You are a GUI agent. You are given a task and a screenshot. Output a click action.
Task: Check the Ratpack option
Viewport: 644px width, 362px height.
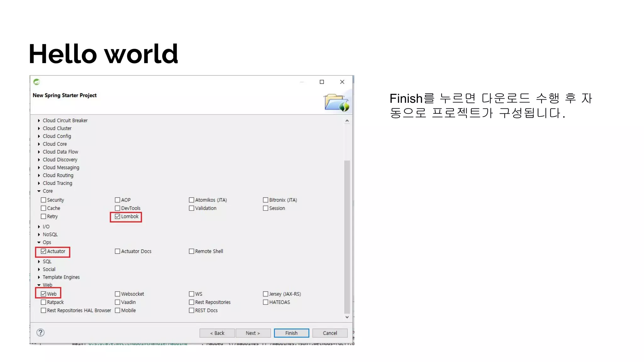pos(43,302)
